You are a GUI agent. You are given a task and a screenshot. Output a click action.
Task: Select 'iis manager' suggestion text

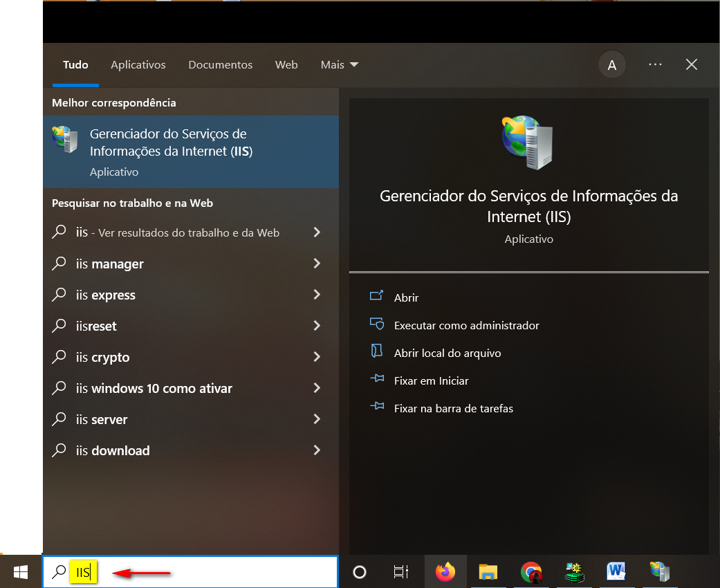pyautogui.click(x=110, y=264)
